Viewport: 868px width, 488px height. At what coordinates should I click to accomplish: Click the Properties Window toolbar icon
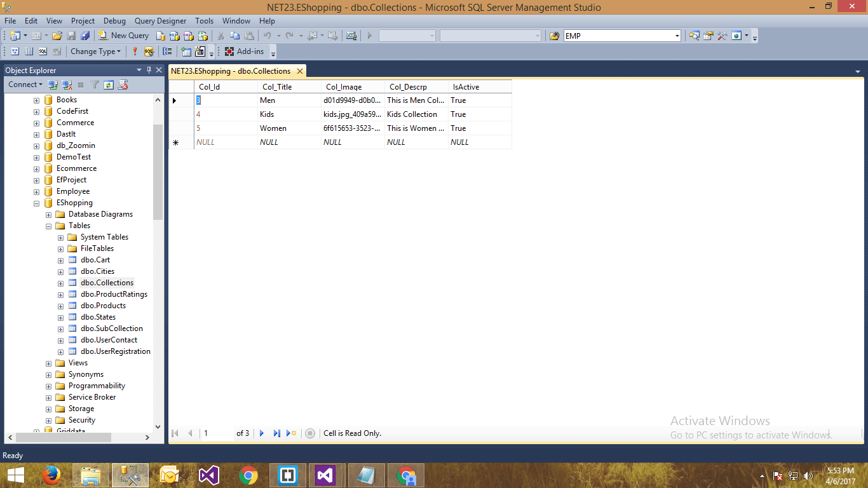click(708, 36)
